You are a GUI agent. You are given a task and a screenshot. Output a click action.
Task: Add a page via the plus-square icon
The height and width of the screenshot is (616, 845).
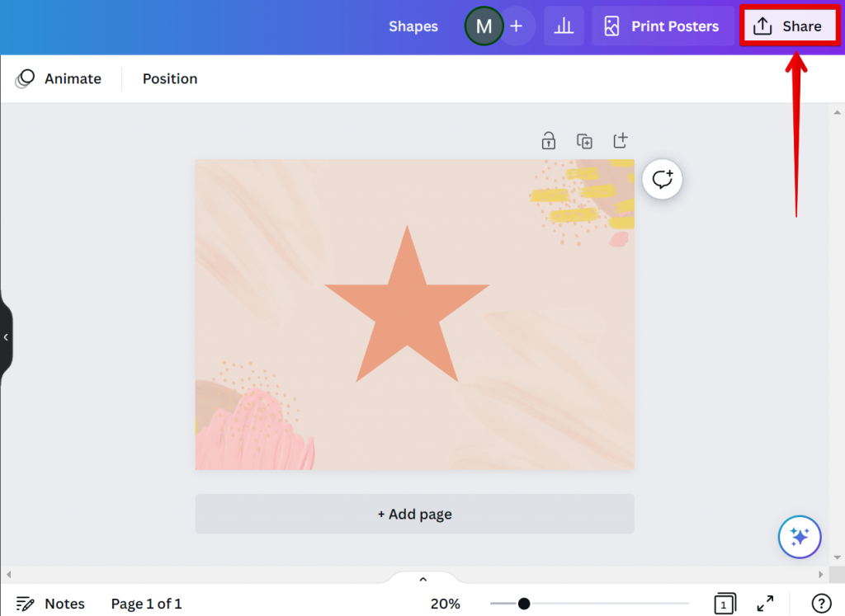[x=620, y=140]
